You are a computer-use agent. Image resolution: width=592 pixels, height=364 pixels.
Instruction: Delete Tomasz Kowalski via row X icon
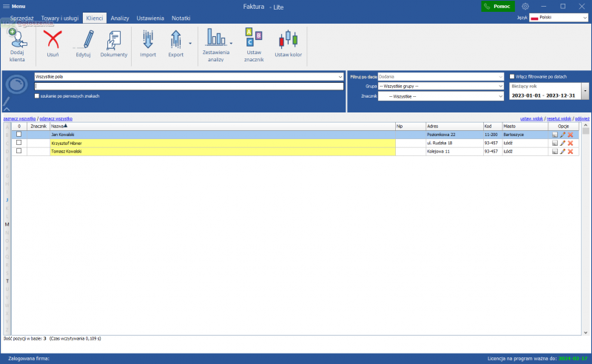[571, 152]
